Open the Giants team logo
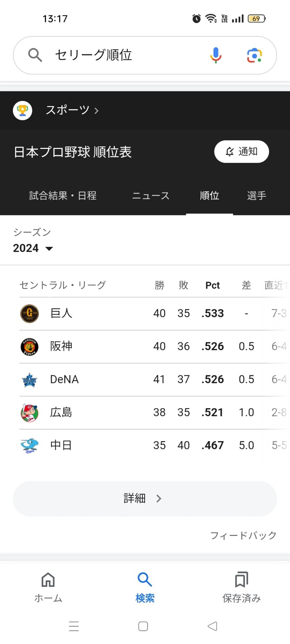The image size is (290, 644). pyautogui.click(x=30, y=314)
